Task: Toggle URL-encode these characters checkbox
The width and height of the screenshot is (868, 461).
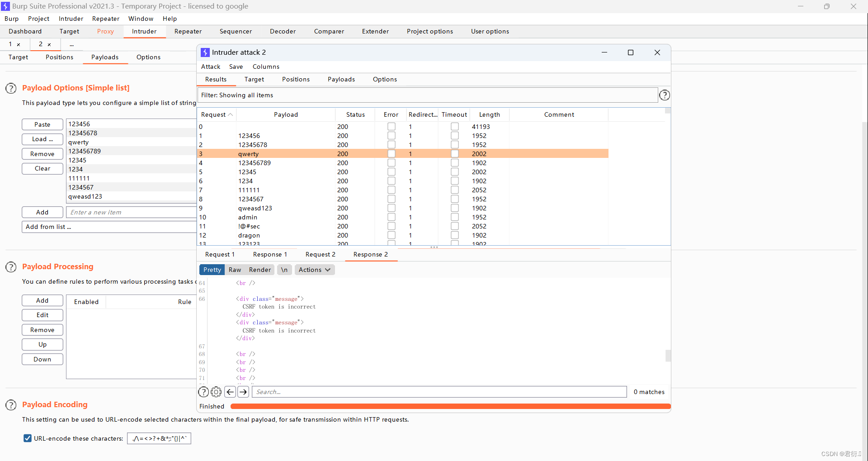Action: coord(28,438)
